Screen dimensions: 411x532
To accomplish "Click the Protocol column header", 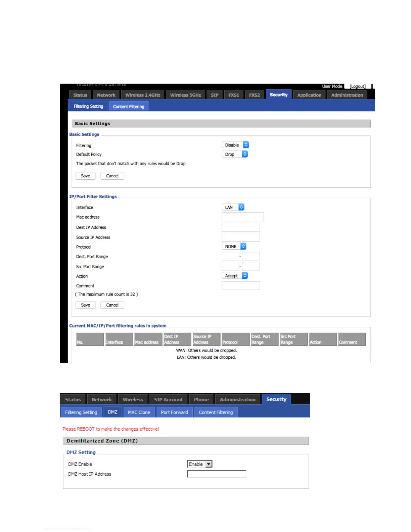I will coord(236,339).
